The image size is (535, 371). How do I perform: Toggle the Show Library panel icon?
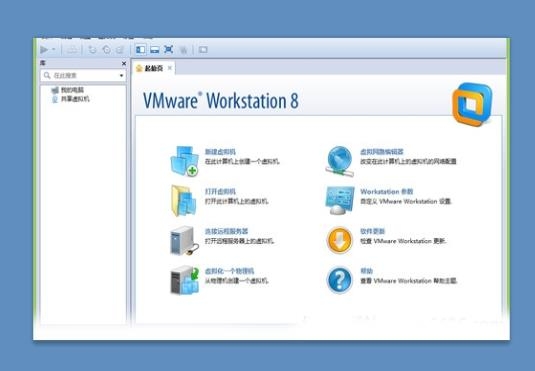click(x=140, y=50)
